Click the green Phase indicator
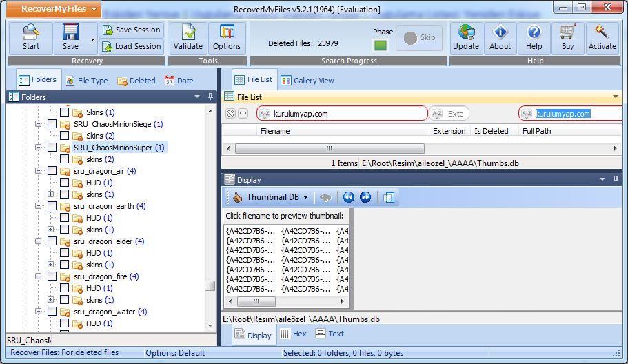628x364 pixels. coord(380,45)
